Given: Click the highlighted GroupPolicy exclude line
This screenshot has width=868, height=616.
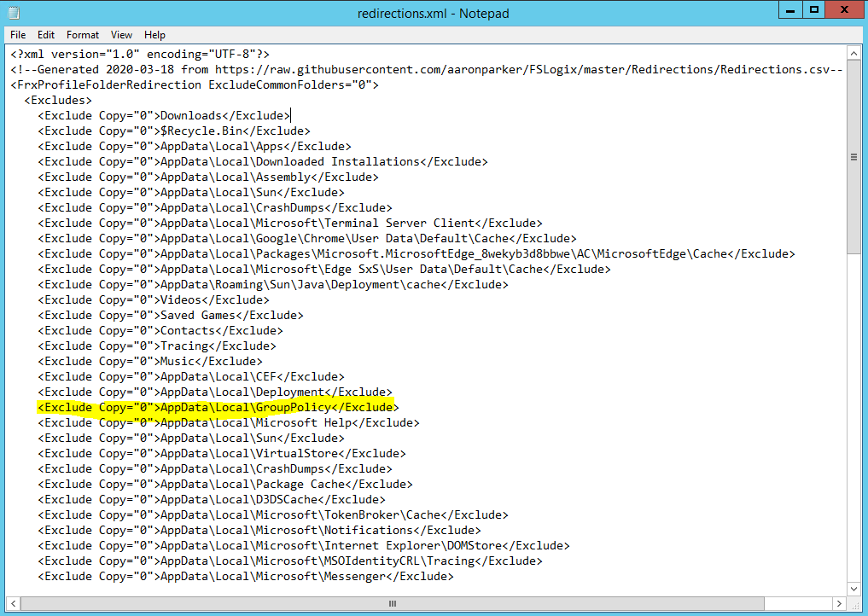Looking at the screenshot, I should [x=218, y=408].
